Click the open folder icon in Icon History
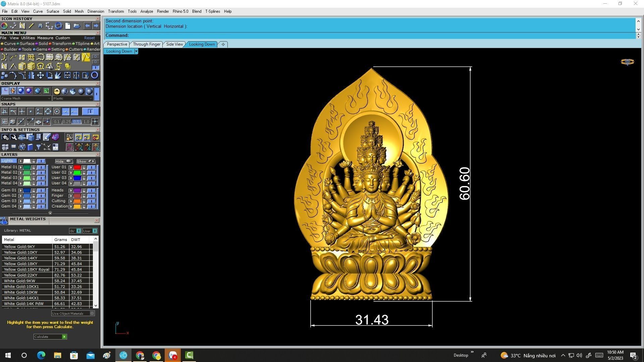The height and width of the screenshot is (362, 644). (76, 26)
